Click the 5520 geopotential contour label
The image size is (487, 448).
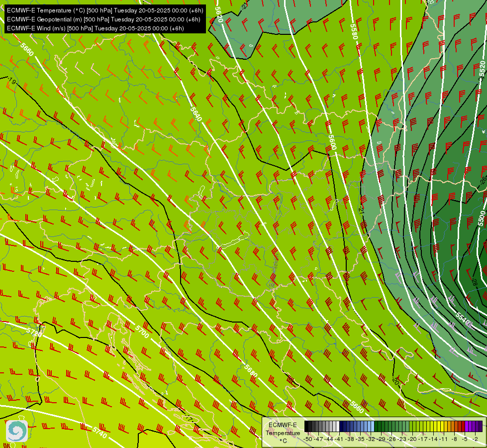point(482,69)
